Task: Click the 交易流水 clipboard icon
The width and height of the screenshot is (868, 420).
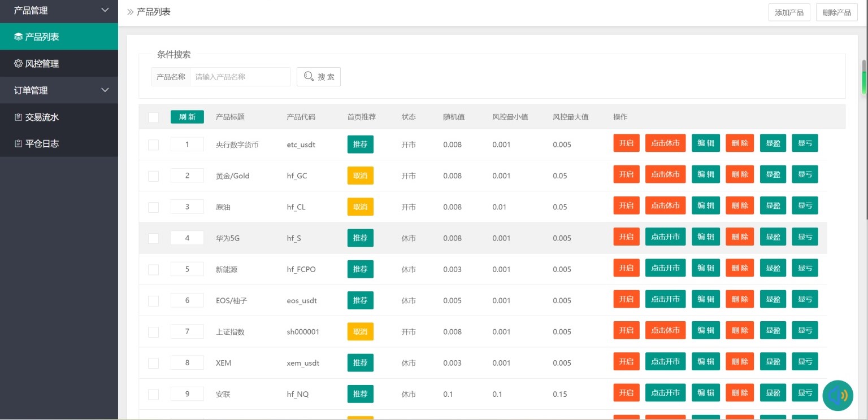Action: coord(18,117)
